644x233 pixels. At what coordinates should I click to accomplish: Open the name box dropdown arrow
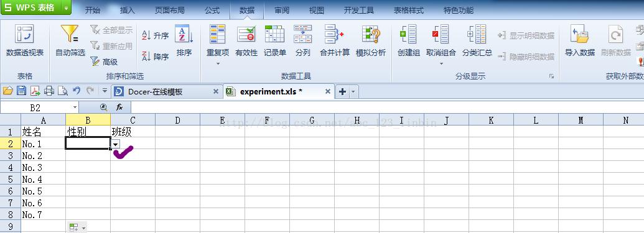pos(74,107)
